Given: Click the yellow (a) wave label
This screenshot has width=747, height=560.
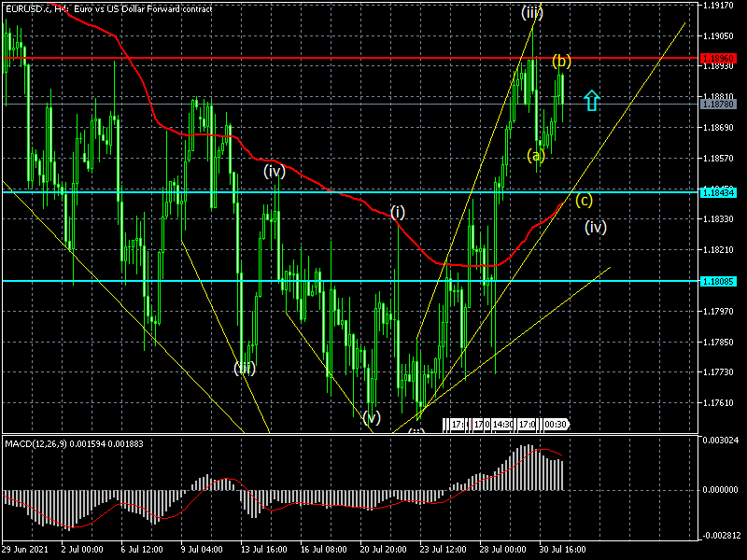Looking at the screenshot, I should [535, 155].
